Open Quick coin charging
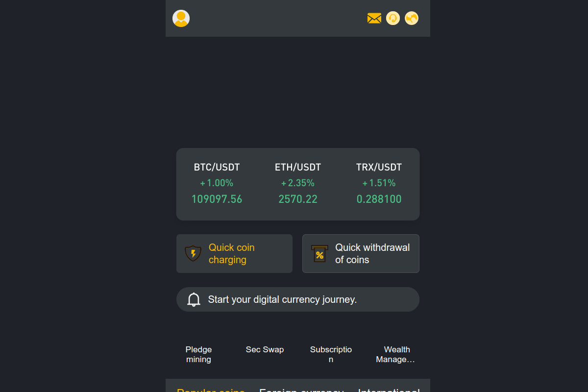The image size is (588, 392). pyautogui.click(x=234, y=254)
